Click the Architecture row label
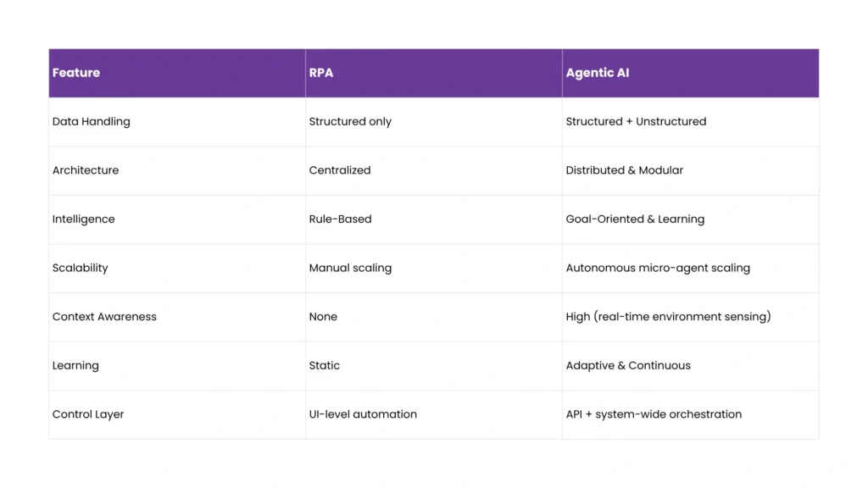Viewport: 868px width, 488px height. (86, 170)
